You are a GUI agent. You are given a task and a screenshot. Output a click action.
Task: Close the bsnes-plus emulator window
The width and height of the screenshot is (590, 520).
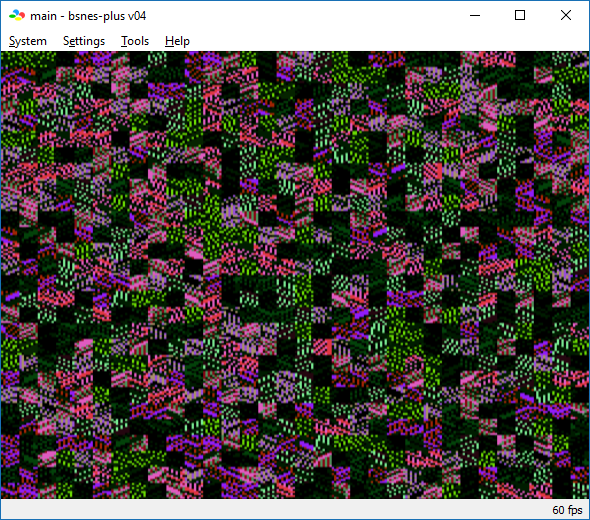pos(566,15)
